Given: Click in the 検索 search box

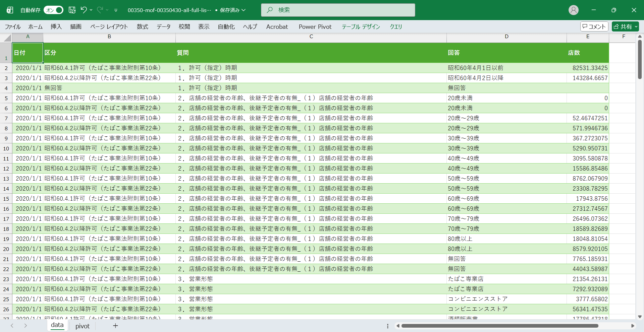Looking at the screenshot, I should coord(338,10).
